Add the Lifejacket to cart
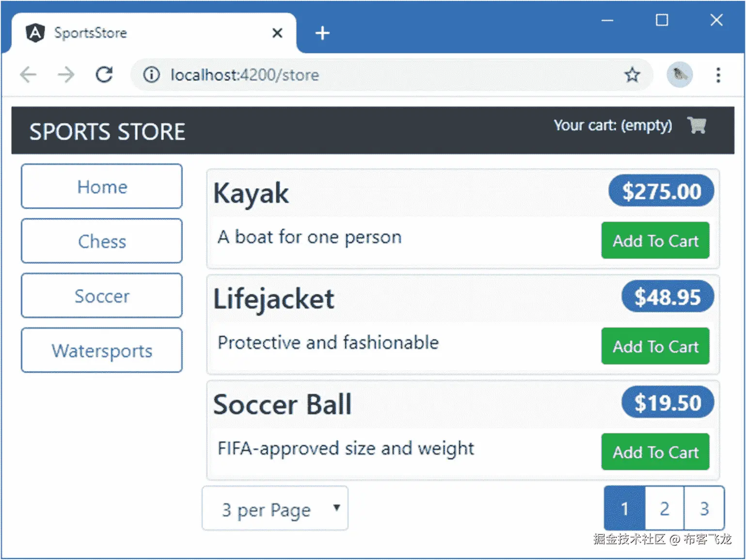This screenshot has width=746, height=560. 655,346
